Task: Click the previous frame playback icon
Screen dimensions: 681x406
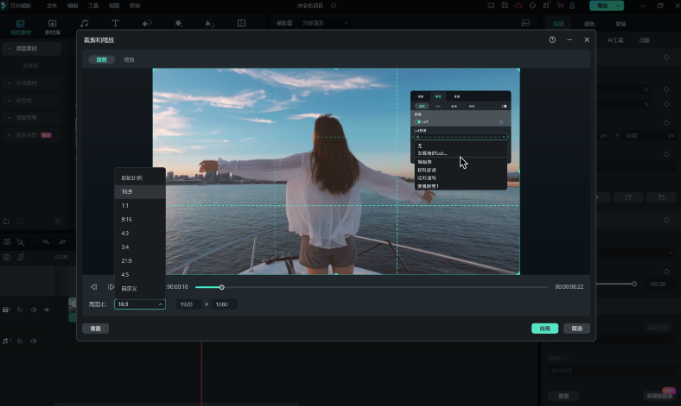Action: 95,287
